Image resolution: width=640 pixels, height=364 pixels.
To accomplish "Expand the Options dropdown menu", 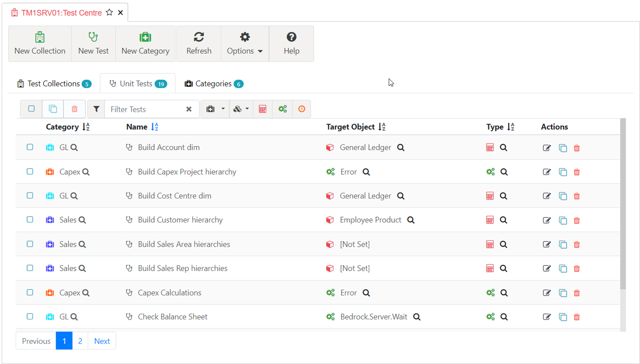I will (245, 44).
